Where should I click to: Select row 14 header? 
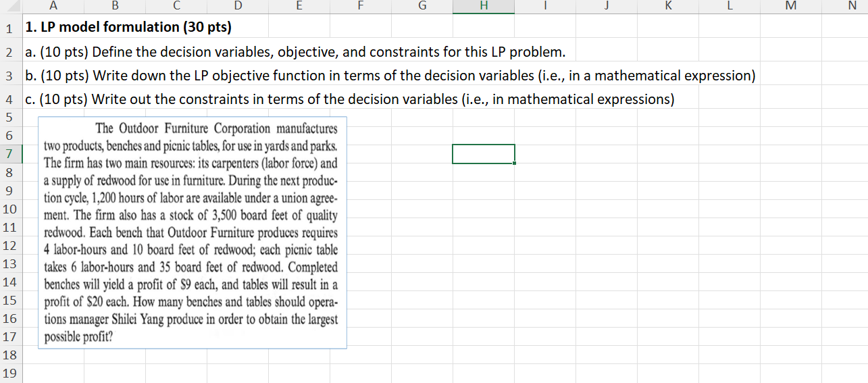(11, 282)
